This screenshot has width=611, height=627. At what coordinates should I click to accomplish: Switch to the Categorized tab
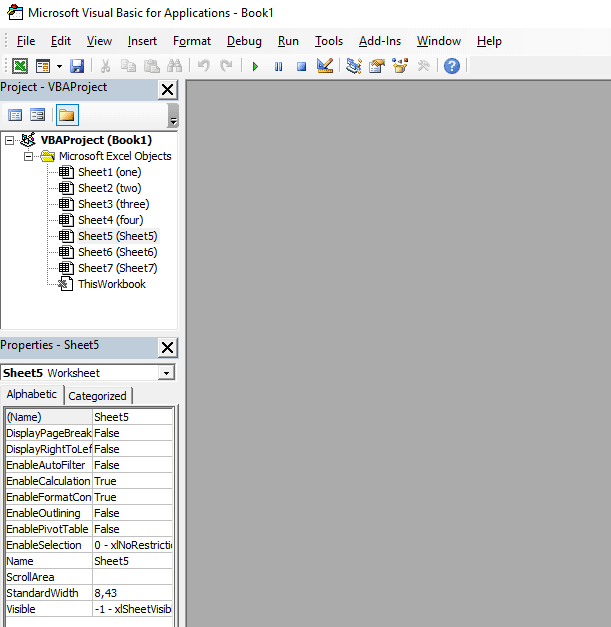(x=97, y=396)
